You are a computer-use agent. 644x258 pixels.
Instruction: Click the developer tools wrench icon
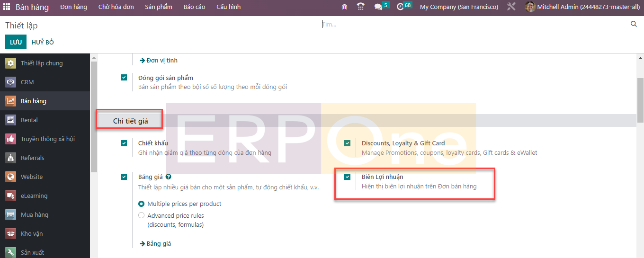[511, 7]
